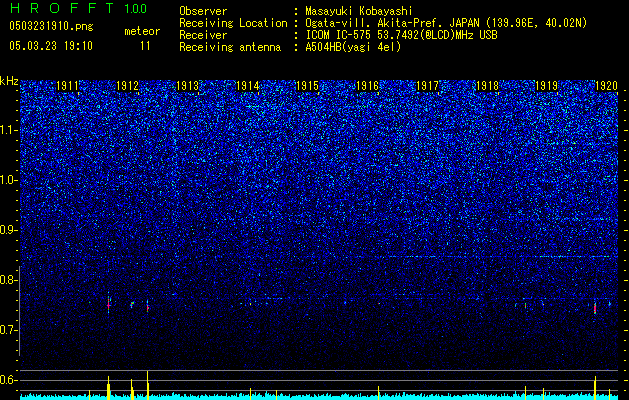Click antenna text A504HB(yagi 4el)
Viewport: 629px width, 400px height.
[353, 47]
